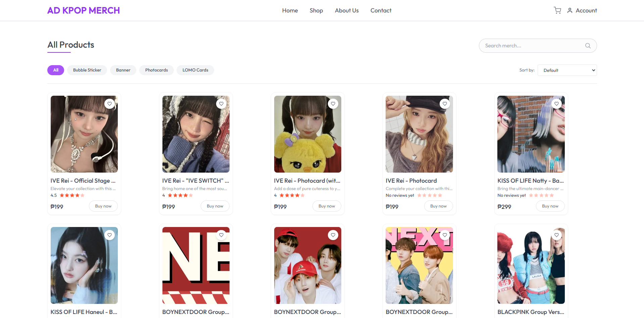Click the 4.5 star rating row
This screenshot has height=318, width=644.
(67, 195)
